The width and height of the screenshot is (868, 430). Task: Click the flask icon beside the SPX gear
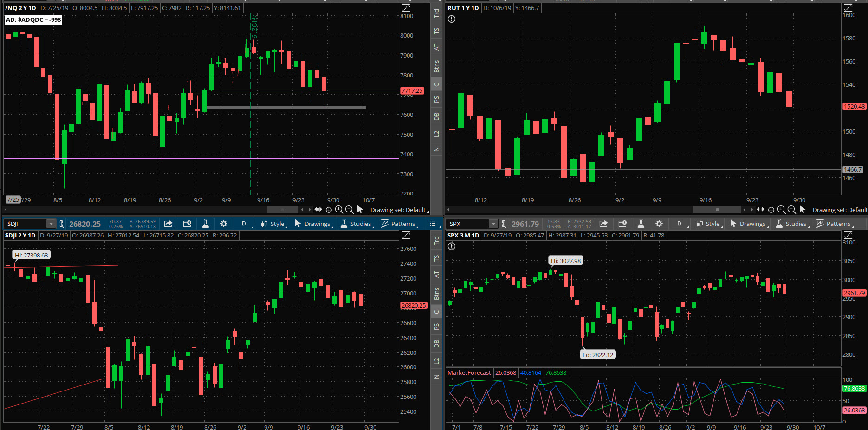[x=641, y=224]
